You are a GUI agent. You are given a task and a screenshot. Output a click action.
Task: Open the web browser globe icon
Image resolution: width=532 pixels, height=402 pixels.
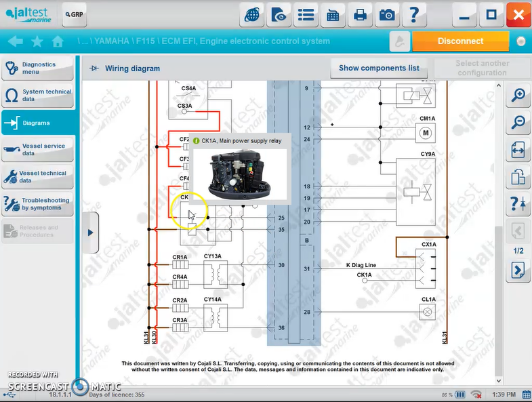(252, 15)
